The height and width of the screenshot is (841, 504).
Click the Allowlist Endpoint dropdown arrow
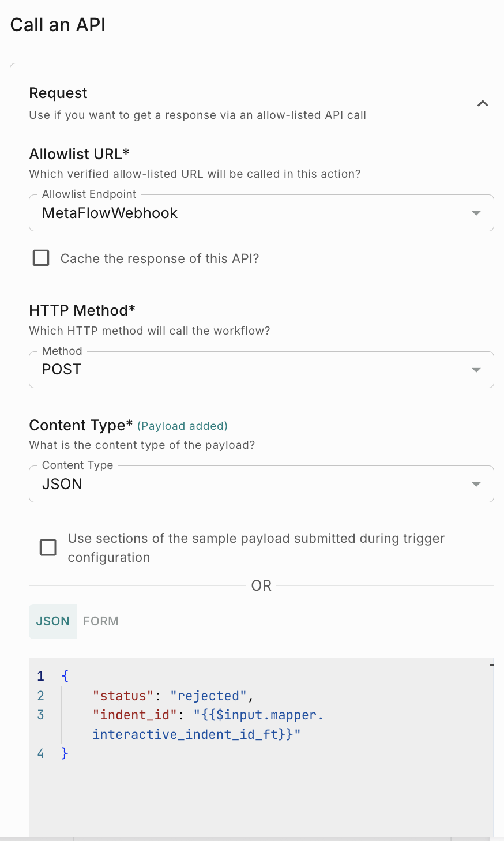pos(476,213)
